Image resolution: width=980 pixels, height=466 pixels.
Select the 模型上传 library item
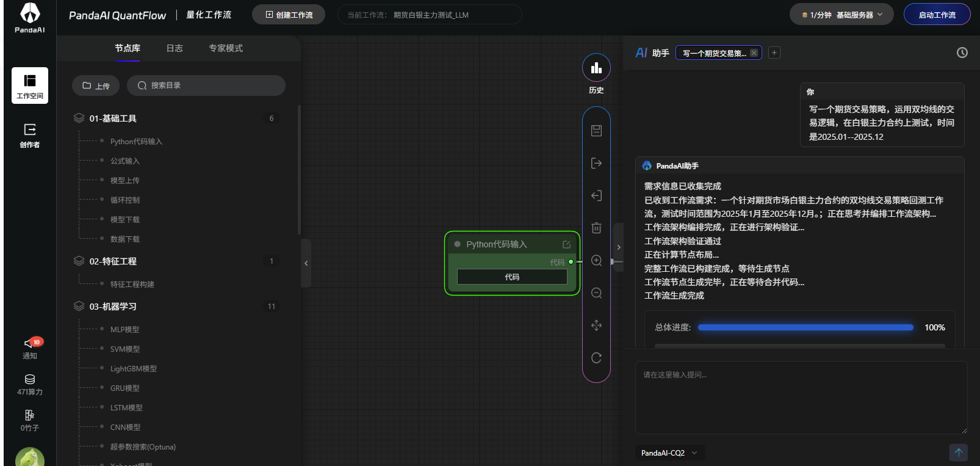tap(125, 181)
